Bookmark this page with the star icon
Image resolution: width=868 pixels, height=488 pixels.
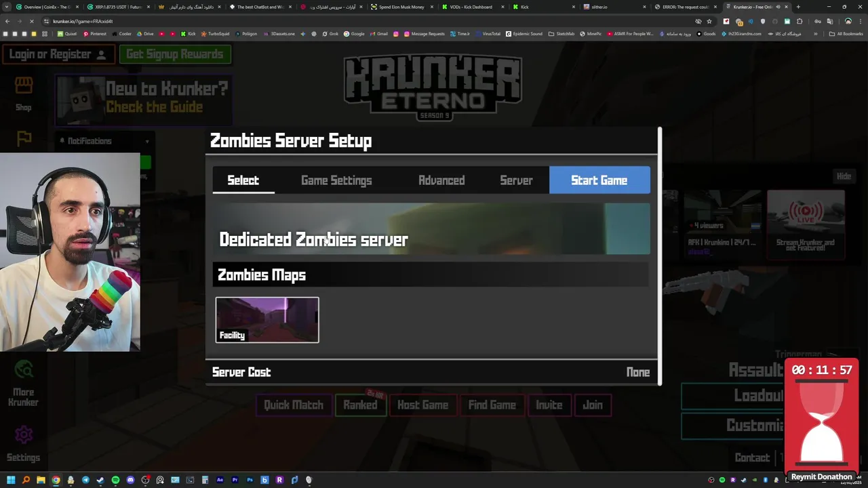[709, 21]
